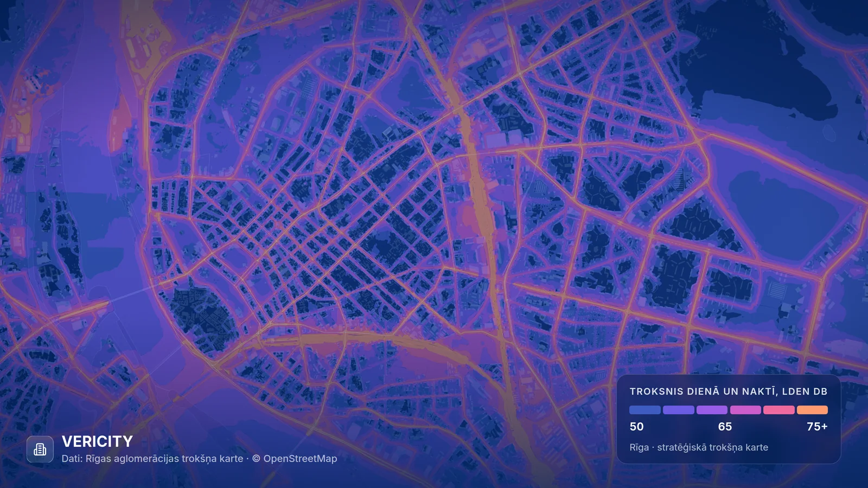Click the Rīgas aglomerācijas trokšņa karte data source
Image resolution: width=868 pixels, height=488 pixels.
(x=164, y=459)
